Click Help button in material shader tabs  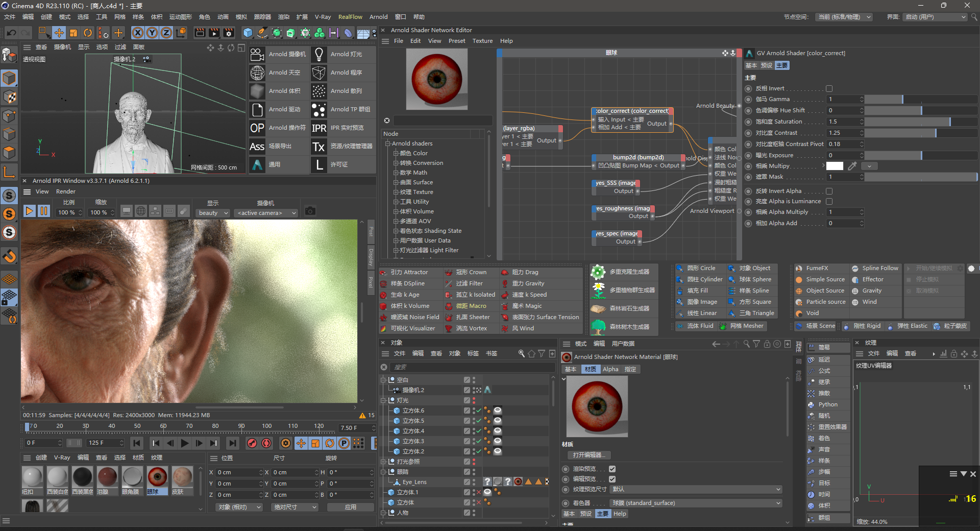(x=619, y=514)
